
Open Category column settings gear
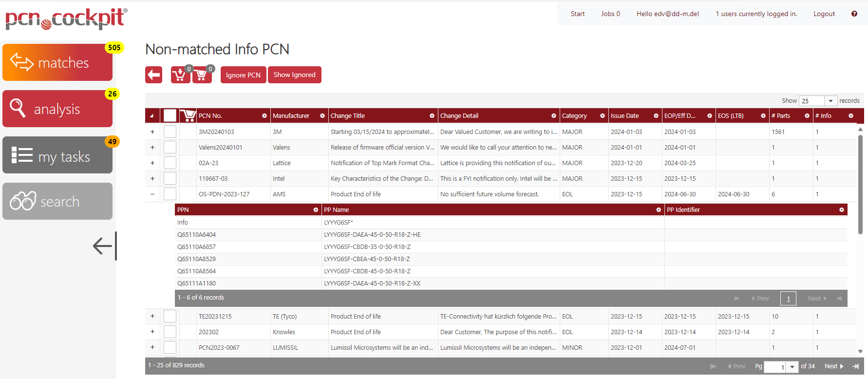[x=603, y=115]
